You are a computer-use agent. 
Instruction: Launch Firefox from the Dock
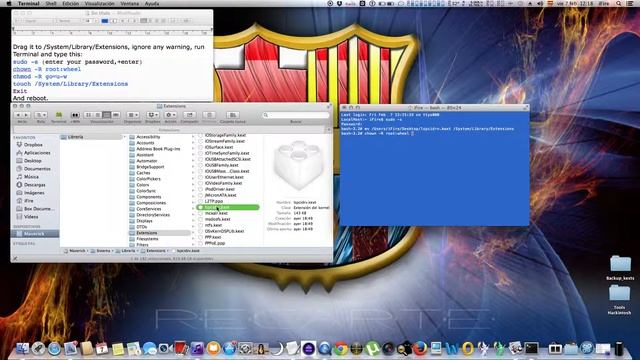tap(420, 348)
